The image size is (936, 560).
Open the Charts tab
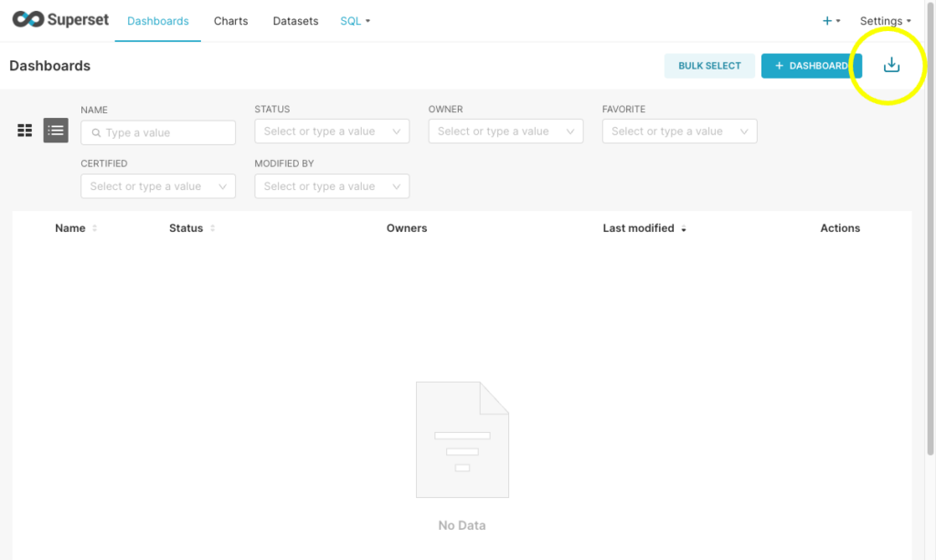(x=230, y=21)
